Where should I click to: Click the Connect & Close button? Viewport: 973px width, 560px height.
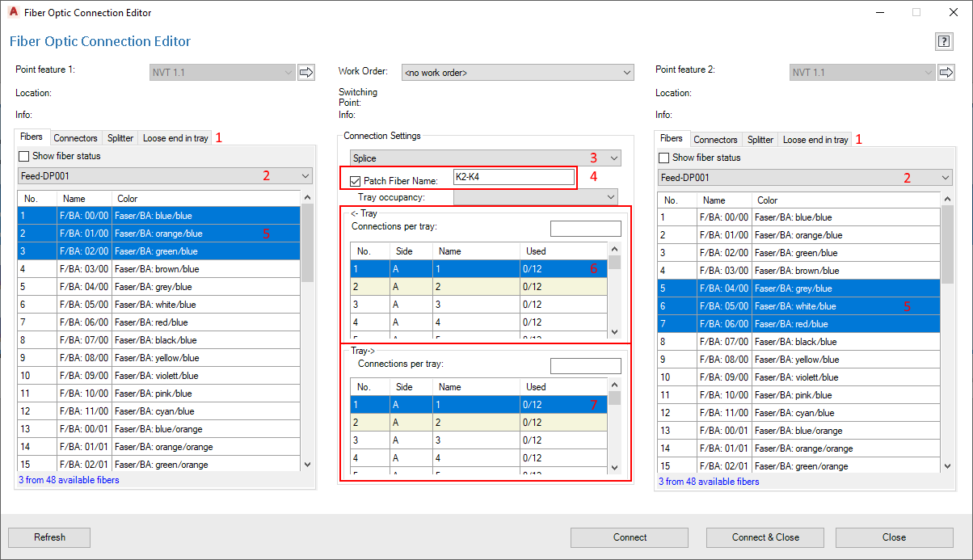click(x=765, y=537)
